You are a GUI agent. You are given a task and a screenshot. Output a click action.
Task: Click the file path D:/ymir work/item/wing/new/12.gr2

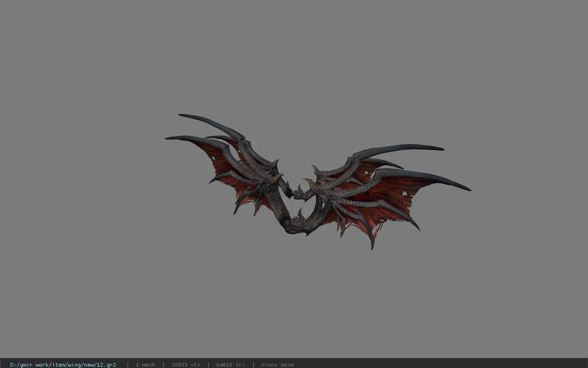63,365
